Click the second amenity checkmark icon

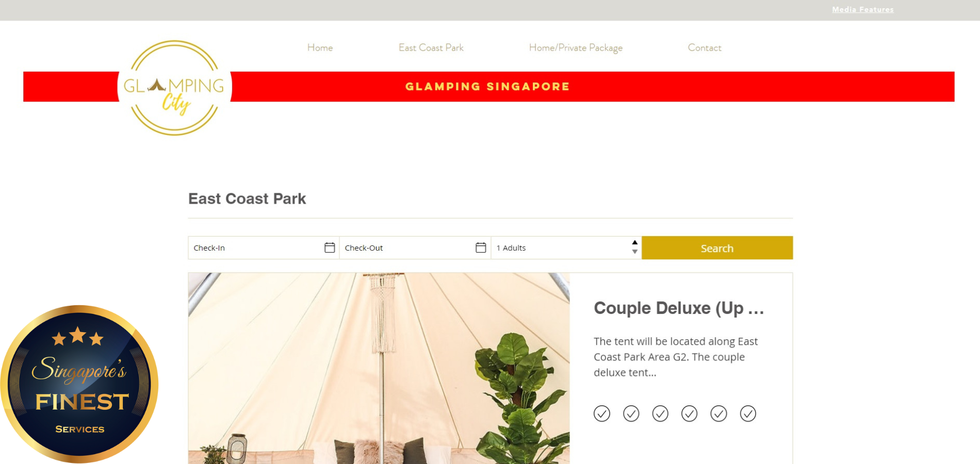click(x=631, y=413)
